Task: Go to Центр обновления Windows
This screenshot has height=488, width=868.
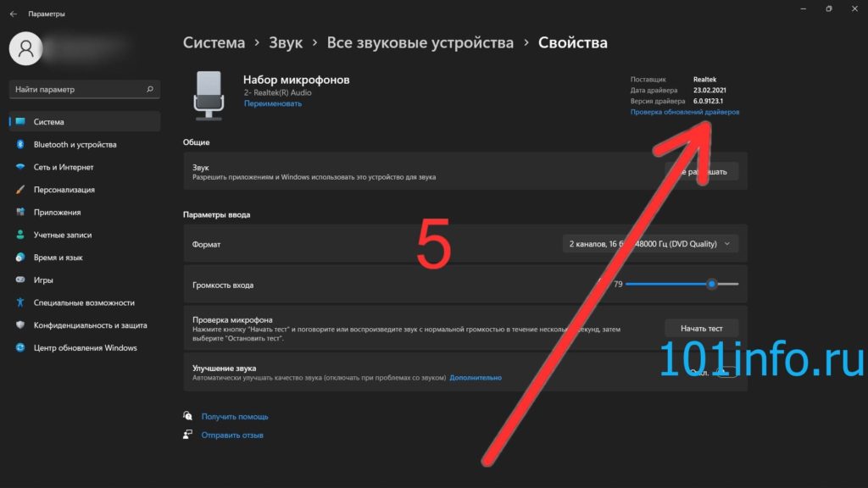Action: (x=85, y=347)
